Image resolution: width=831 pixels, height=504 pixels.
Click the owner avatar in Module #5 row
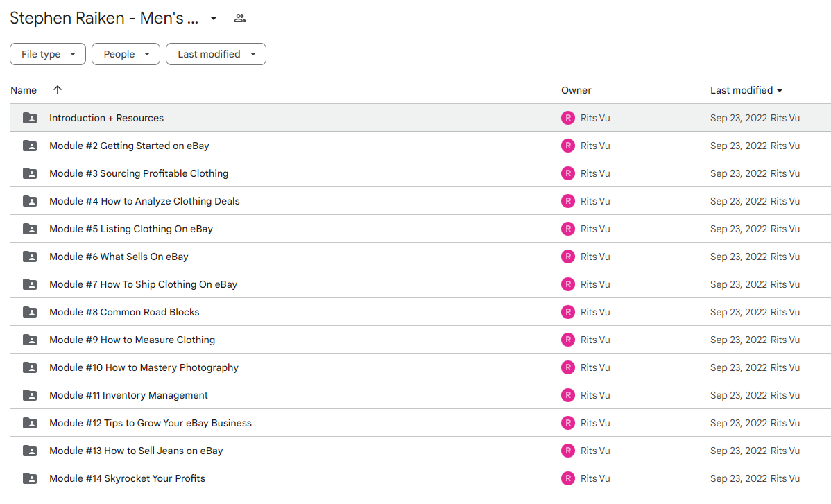click(568, 229)
